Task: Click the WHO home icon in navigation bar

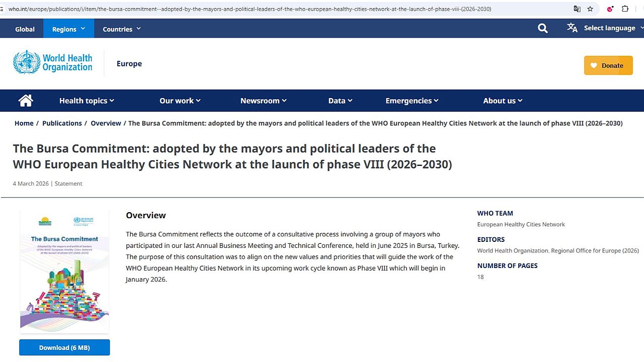Action: click(x=26, y=101)
